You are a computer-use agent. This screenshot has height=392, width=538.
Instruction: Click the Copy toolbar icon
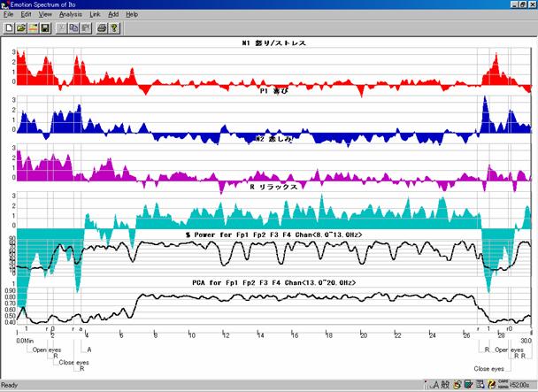click(x=73, y=28)
